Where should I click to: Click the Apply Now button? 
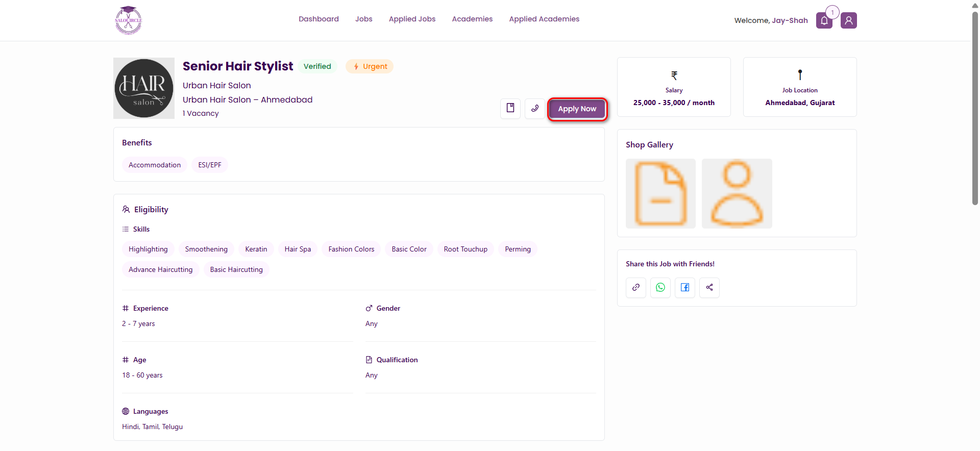click(577, 109)
